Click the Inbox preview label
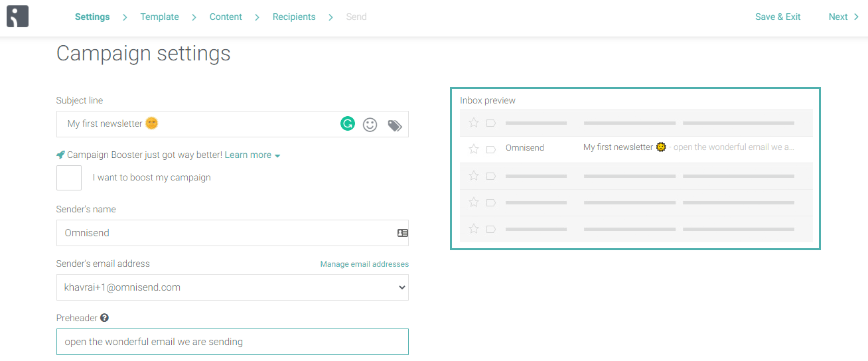Image resolution: width=868 pixels, height=361 pixels. click(488, 100)
